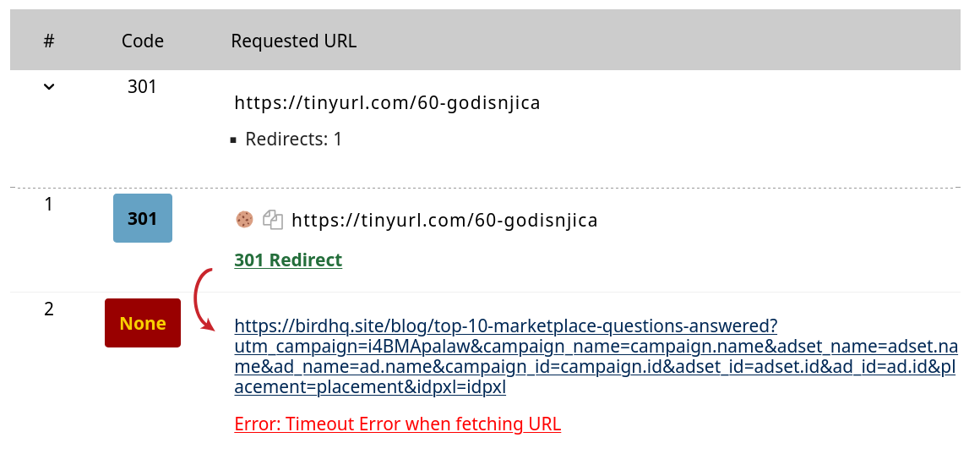Click the Requested URL column header
This screenshot has width=980, height=454.
294,41
